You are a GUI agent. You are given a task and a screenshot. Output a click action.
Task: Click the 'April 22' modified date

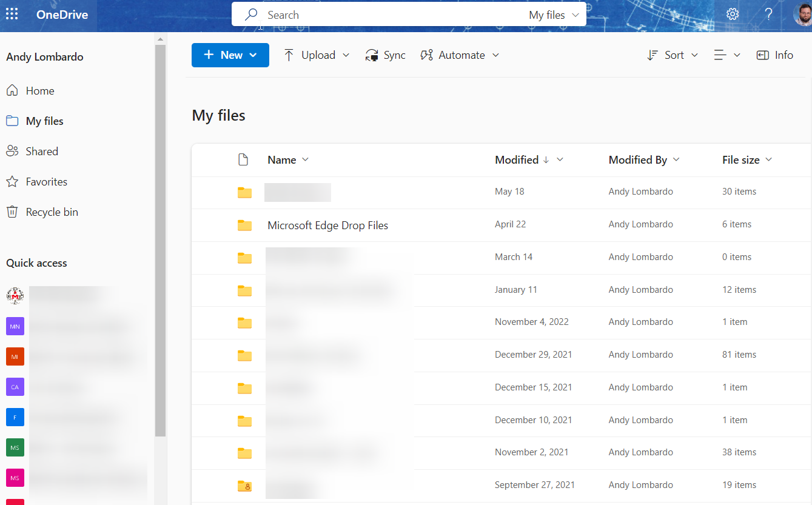(x=511, y=224)
